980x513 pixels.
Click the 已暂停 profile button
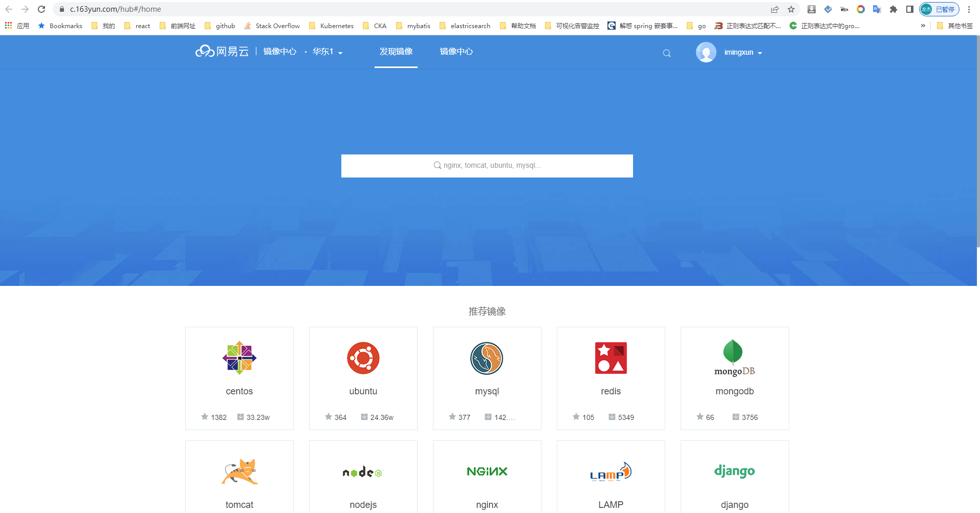click(x=939, y=9)
